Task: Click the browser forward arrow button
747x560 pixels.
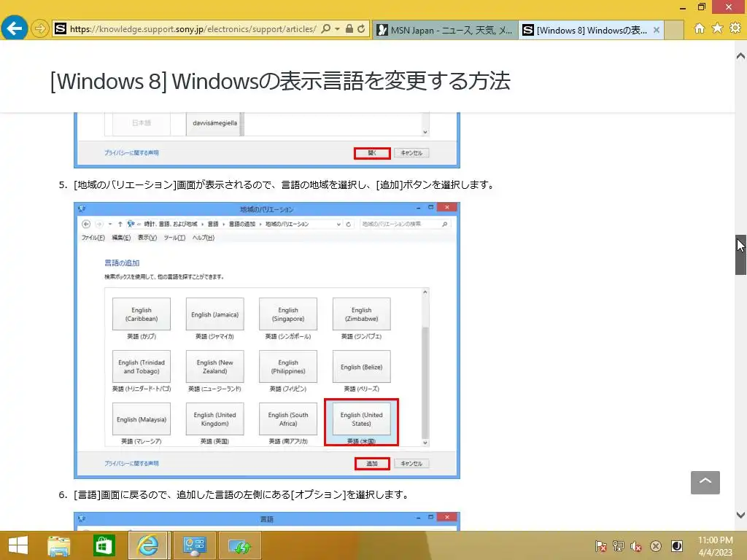Action: 41,29
